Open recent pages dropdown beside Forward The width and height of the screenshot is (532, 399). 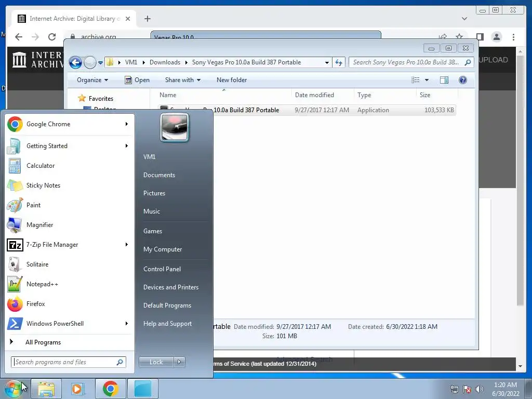pos(100,63)
